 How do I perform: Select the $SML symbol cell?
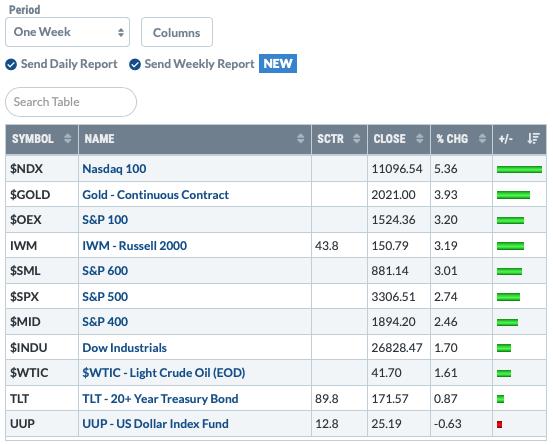click(x=42, y=271)
